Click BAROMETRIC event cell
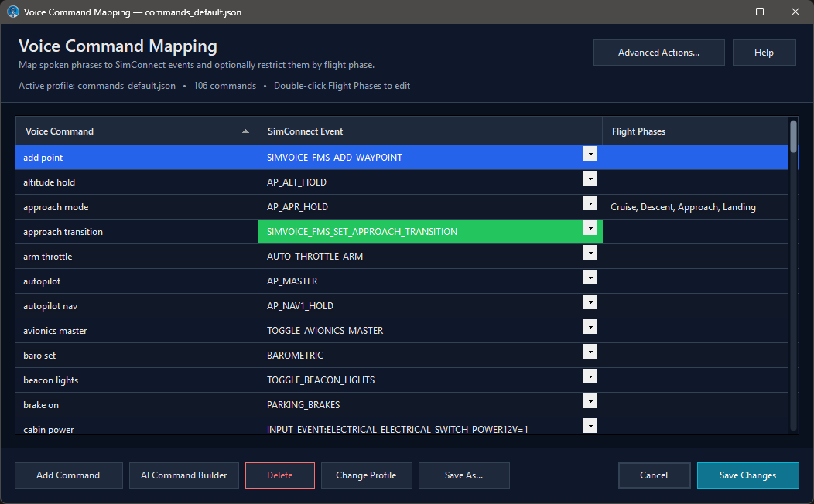 pyautogui.click(x=430, y=355)
